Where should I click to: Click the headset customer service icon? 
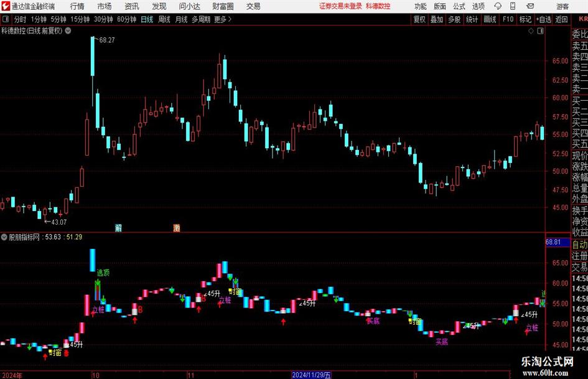[498, 6]
